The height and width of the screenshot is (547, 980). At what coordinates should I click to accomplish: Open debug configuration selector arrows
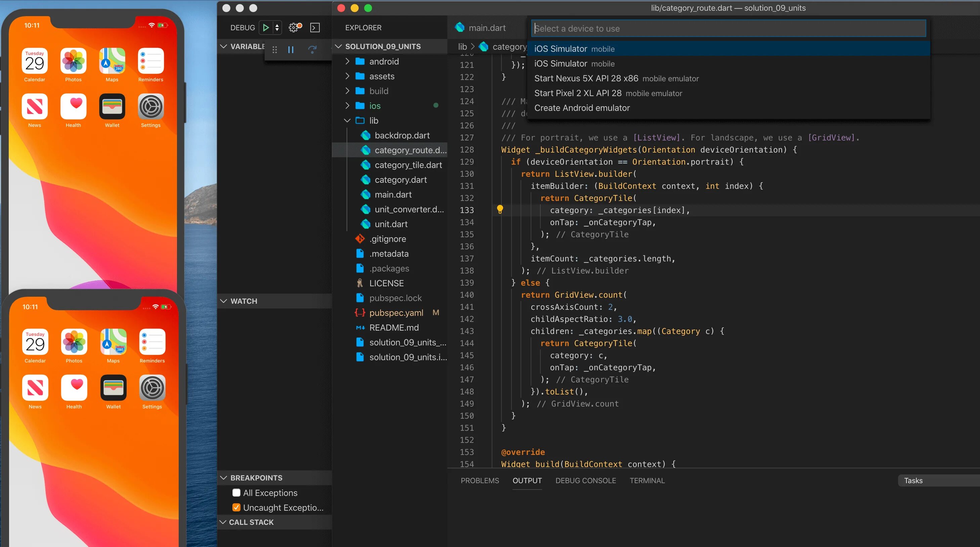(277, 28)
